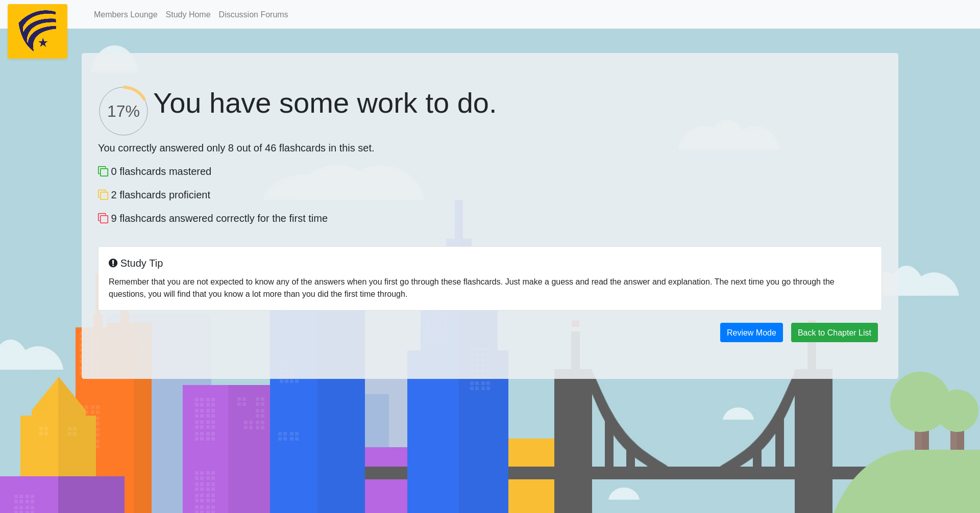The height and width of the screenshot is (513, 980).
Task: Click the red first-time correct flashcards icon
Action: coord(103,218)
